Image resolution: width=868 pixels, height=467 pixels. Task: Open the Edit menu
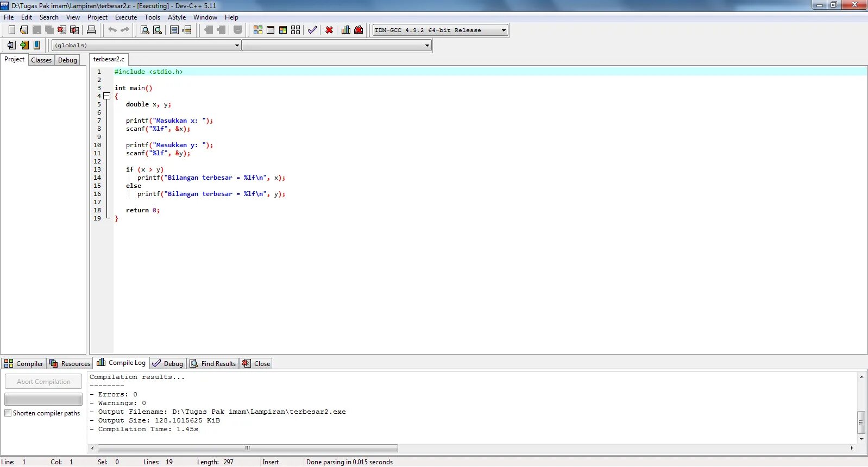pyautogui.click(x=27, y=17)
